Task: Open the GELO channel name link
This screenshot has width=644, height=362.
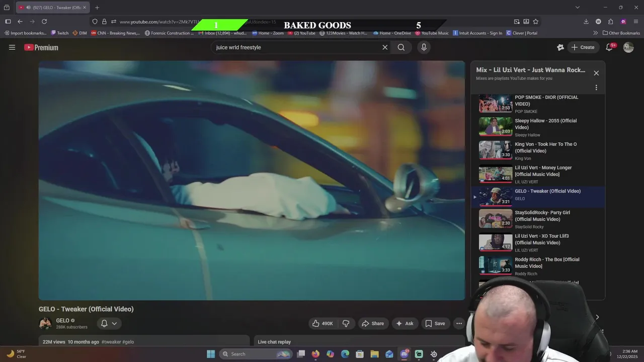Action: point(62,320)
